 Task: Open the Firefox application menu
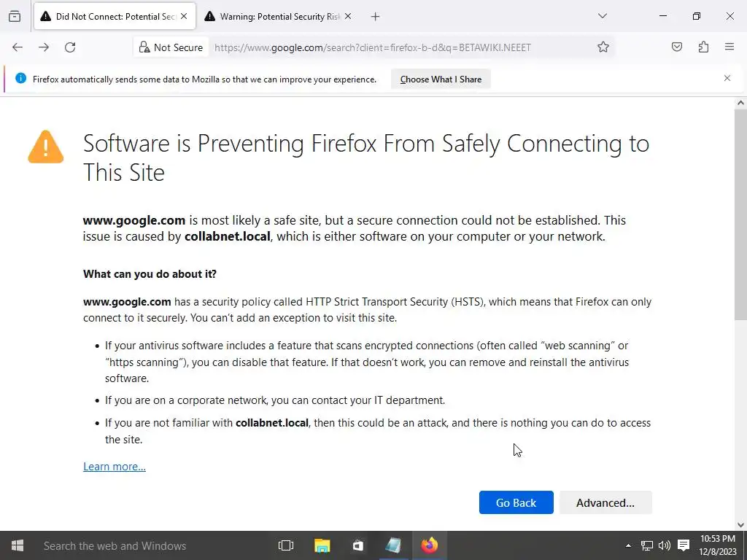click(729, 47)
